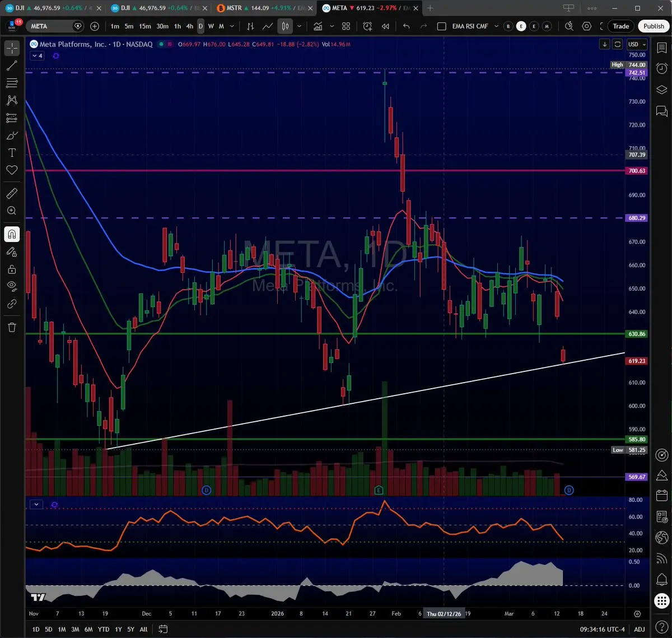The height and width of the screenshot is (638, 672).
Task: Start bar replay with the rewind icon
Action: 385,26
